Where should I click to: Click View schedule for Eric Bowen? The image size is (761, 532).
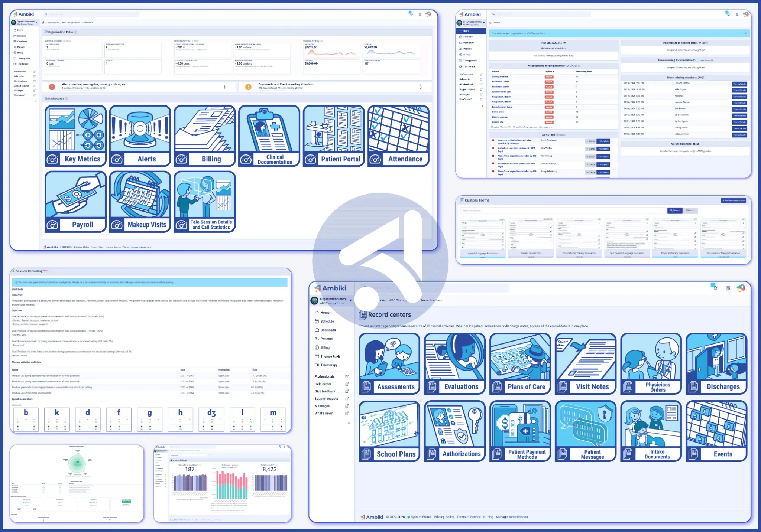coord(739,110)
